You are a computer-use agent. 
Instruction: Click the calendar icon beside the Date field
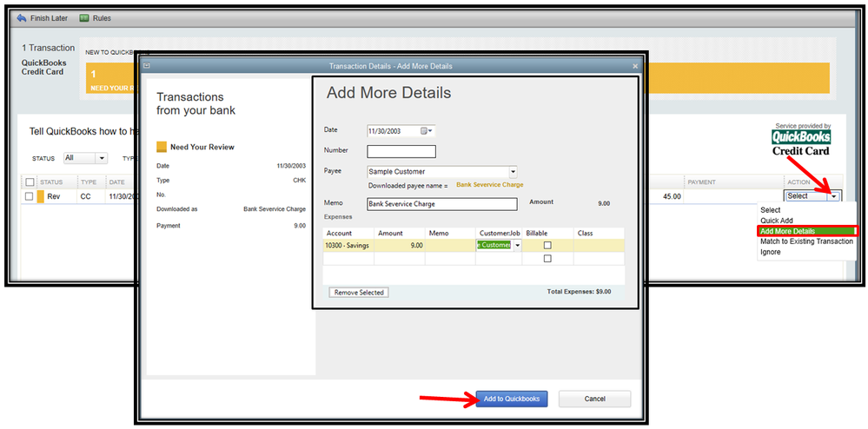pos(426,131)
